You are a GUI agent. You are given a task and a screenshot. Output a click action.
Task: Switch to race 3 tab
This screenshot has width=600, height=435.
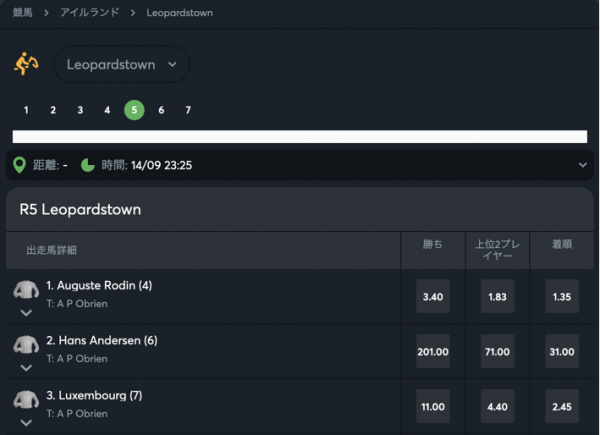point(80,110)
